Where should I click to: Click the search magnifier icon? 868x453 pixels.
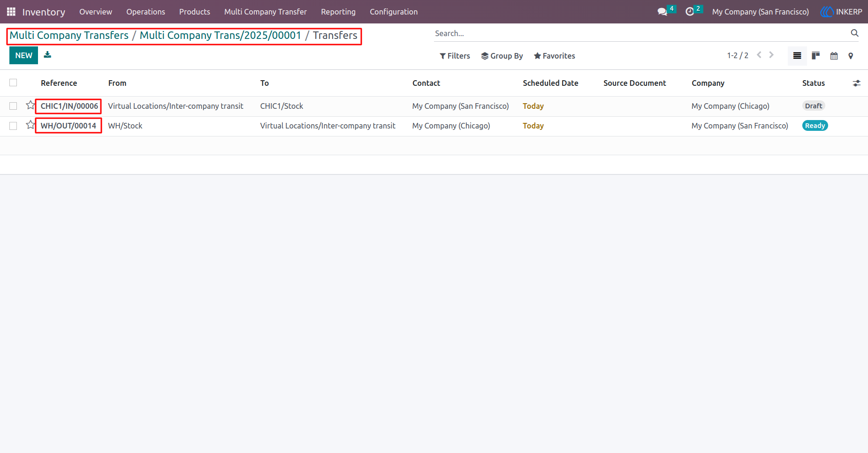pyautogui.click(x=854, y=33)
